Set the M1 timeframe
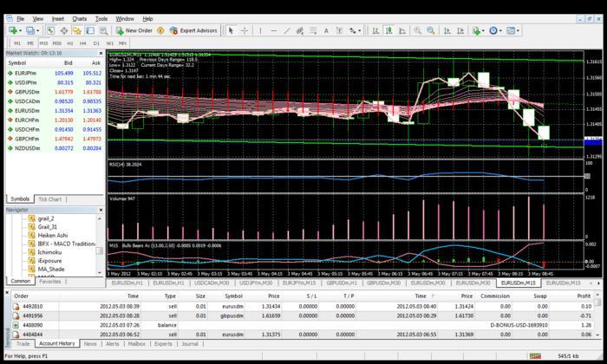The image size is (607, 364). 17,43
